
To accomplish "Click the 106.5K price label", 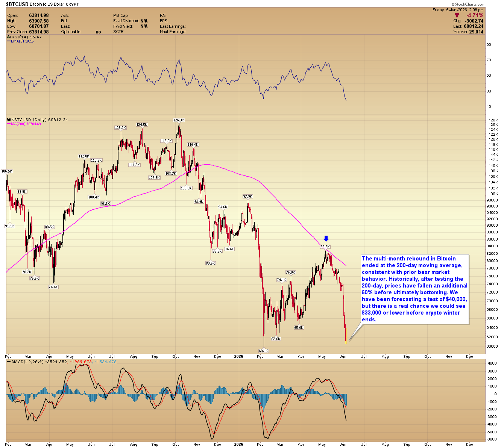I will (7, 171).
